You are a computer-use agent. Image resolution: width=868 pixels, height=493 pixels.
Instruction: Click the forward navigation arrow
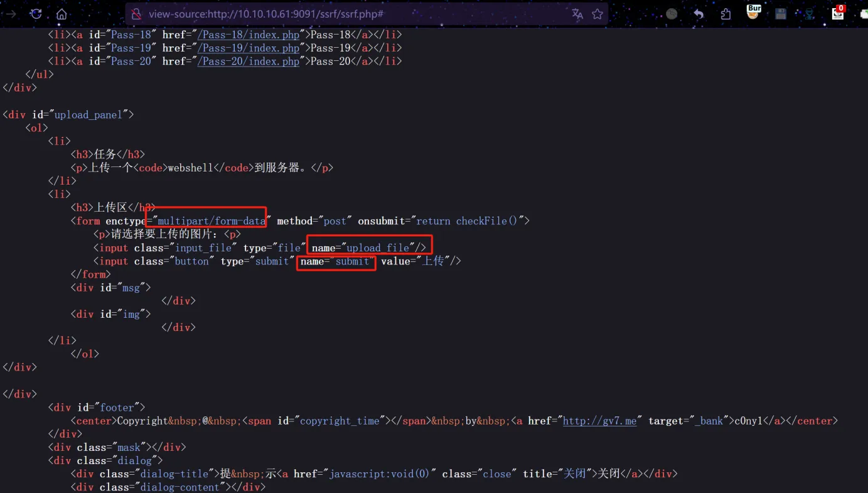tap(11, 14)
